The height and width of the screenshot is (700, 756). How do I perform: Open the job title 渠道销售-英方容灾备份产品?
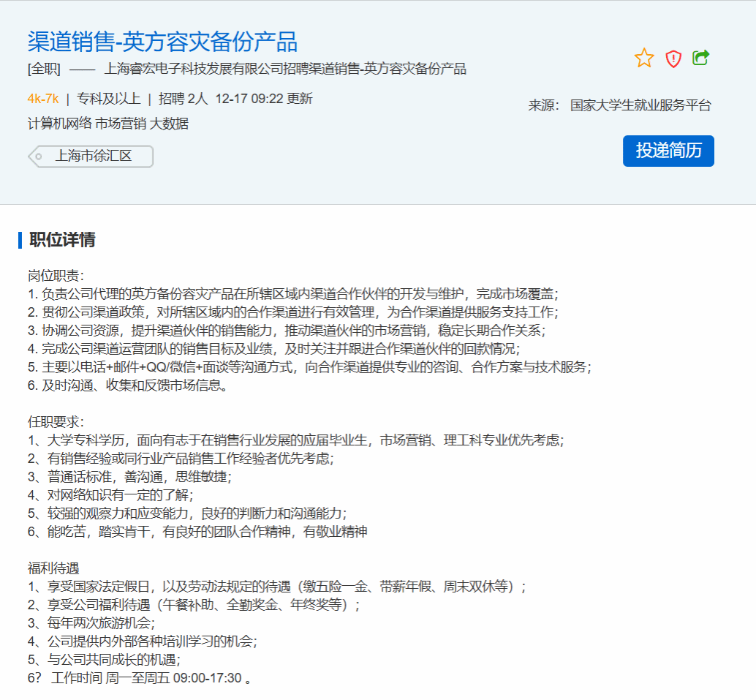[x=162, y=42]
